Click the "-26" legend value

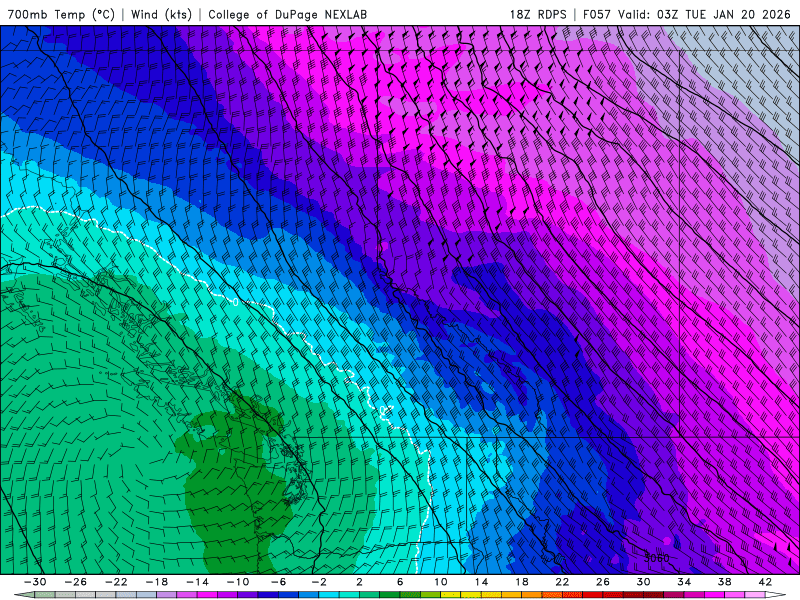click(x=76, y=582)
